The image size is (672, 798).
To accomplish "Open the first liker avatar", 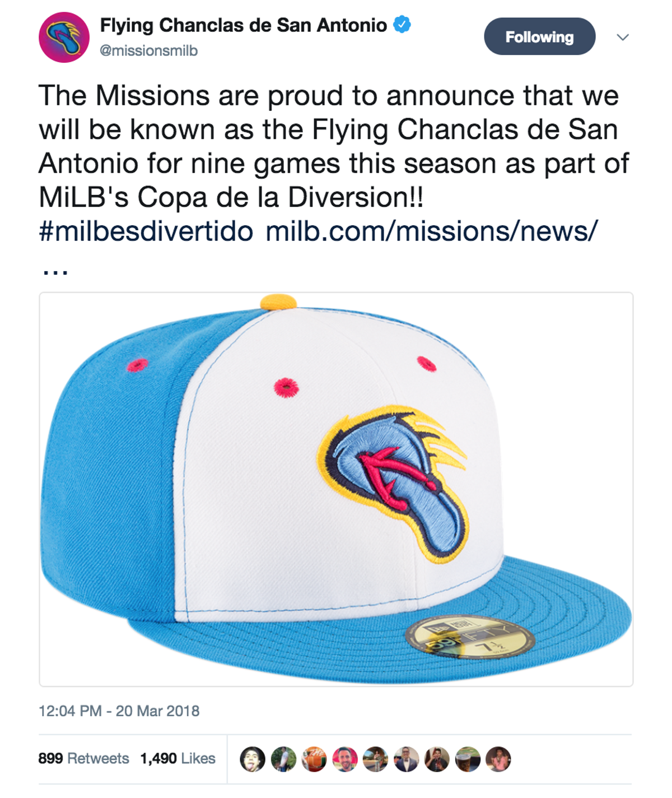I will coord(253,759).
